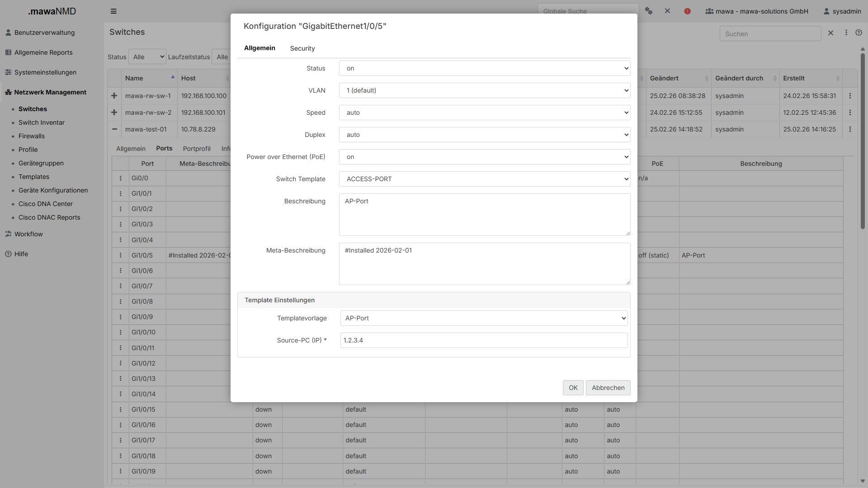Open the VLAN dropdown
This screenshot has width=868, height=488.
(x=484, y=90)
